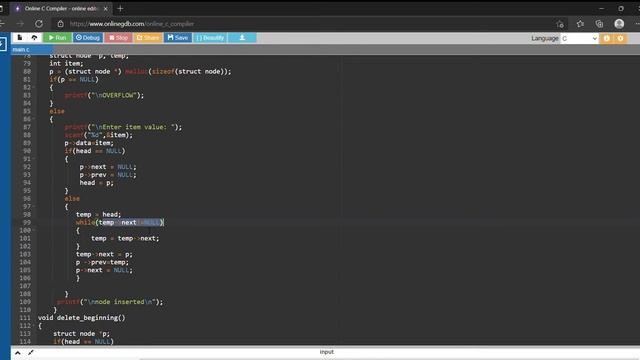Click the 'temp = head;' statement

(x=98, y=214)
